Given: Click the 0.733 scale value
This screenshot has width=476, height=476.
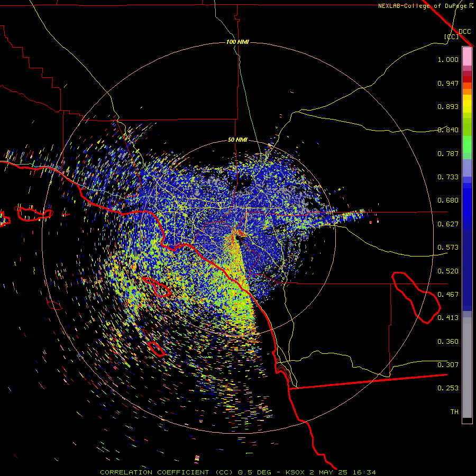Looking at the screenshot, I should pos(448,177).
